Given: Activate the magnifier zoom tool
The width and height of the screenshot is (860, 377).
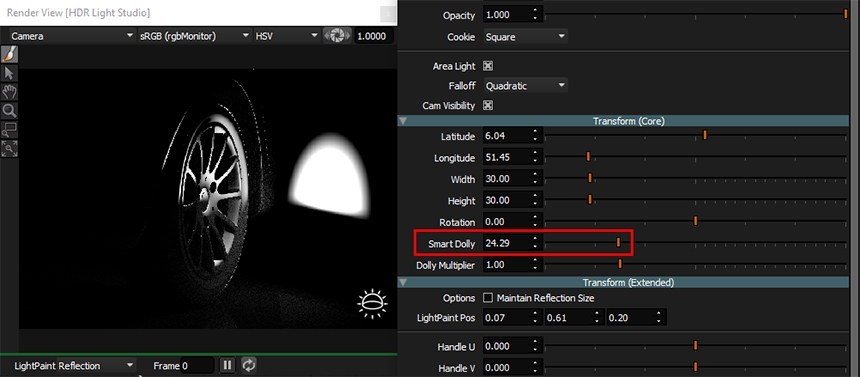Looking at the screenshot, I should click(9, 111).
